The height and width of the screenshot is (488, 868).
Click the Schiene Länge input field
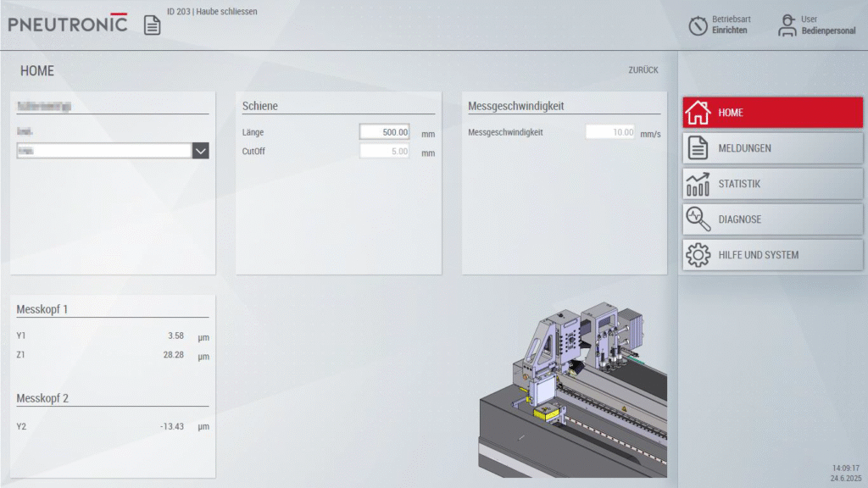(x=384, y=132)
